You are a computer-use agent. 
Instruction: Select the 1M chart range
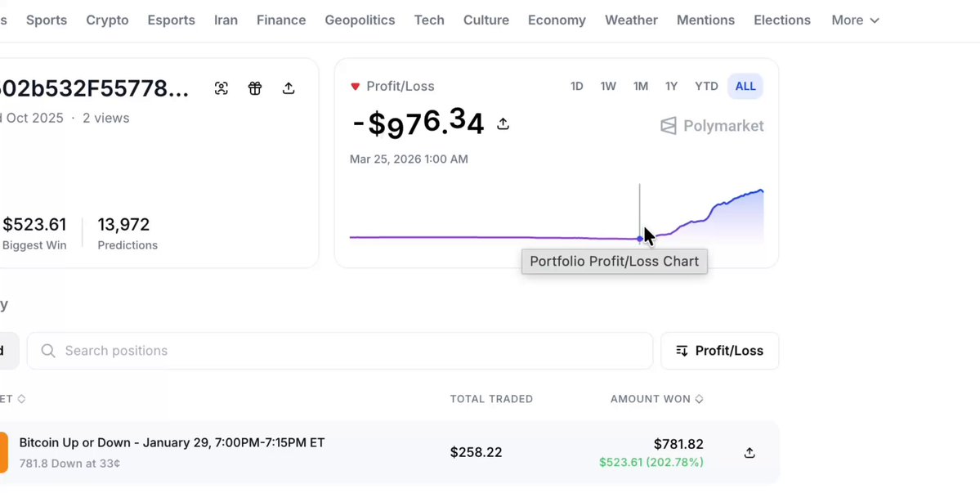(x=641, y=86)
